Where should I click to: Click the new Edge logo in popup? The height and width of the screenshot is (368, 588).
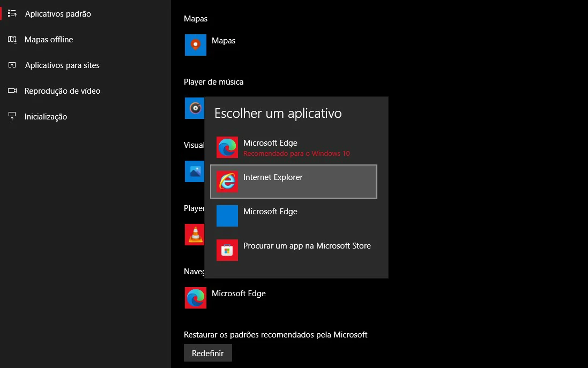227,147
